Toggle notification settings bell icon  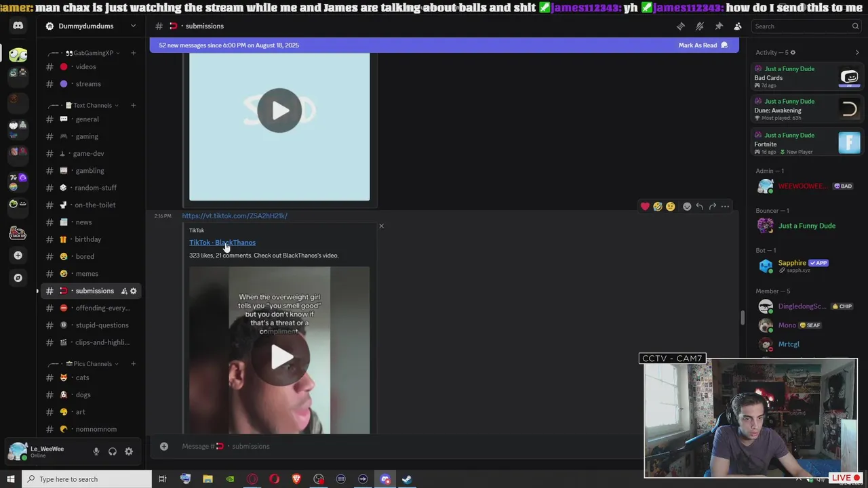(x=699, y=26)
